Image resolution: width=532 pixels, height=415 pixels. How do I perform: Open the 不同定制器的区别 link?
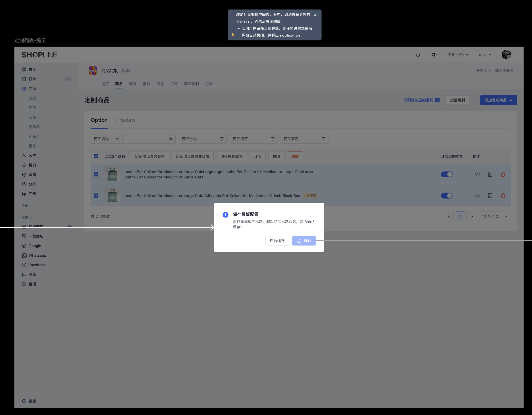418,100
